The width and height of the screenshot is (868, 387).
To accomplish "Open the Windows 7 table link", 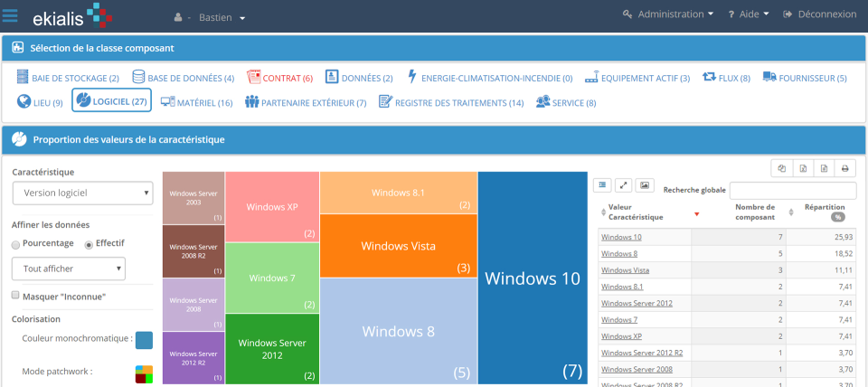I will [618, 320].
